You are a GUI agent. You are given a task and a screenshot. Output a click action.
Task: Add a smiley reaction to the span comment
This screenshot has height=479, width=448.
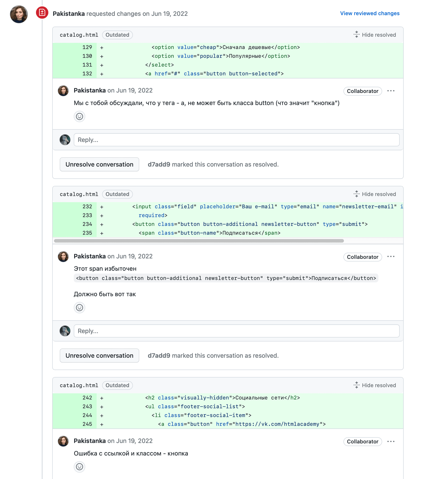click(x=79, y=307)
